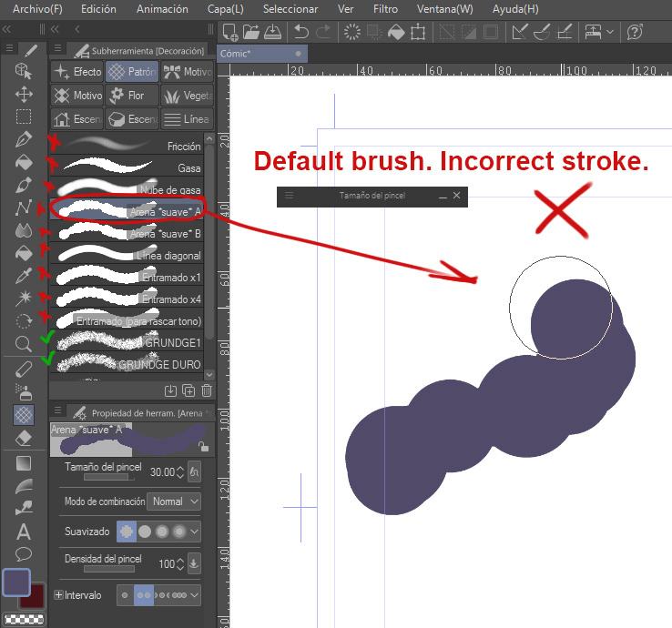672x628 pixels.
Task: Import sub tool material icon
Action: [x=170, y=390]
